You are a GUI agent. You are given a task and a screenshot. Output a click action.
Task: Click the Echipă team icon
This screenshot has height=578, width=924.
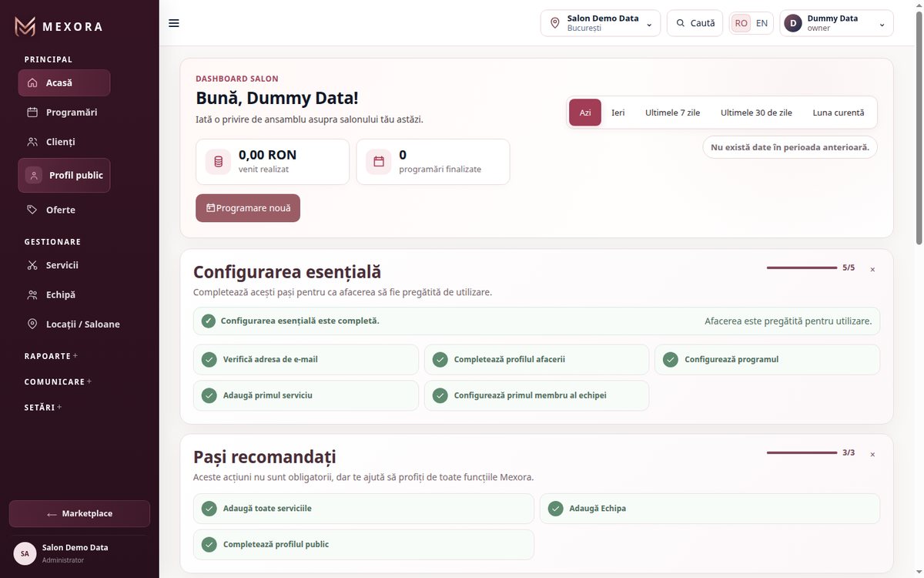[32, 294]
